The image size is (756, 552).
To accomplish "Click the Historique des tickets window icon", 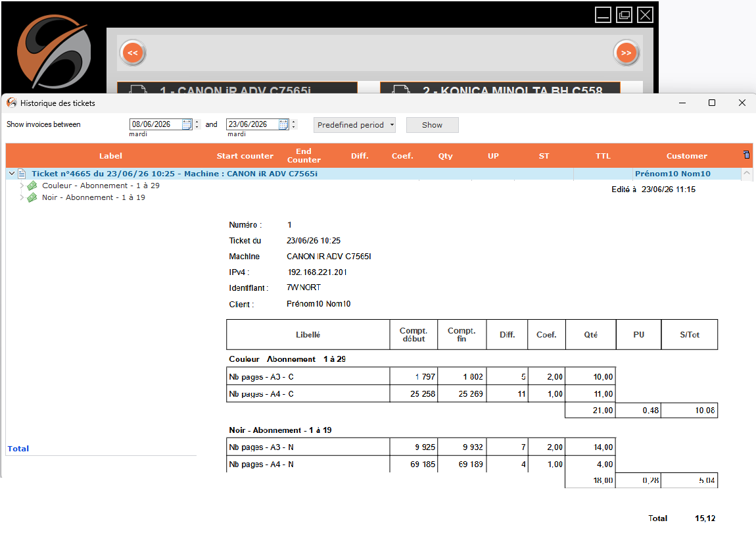I will 12,103.
